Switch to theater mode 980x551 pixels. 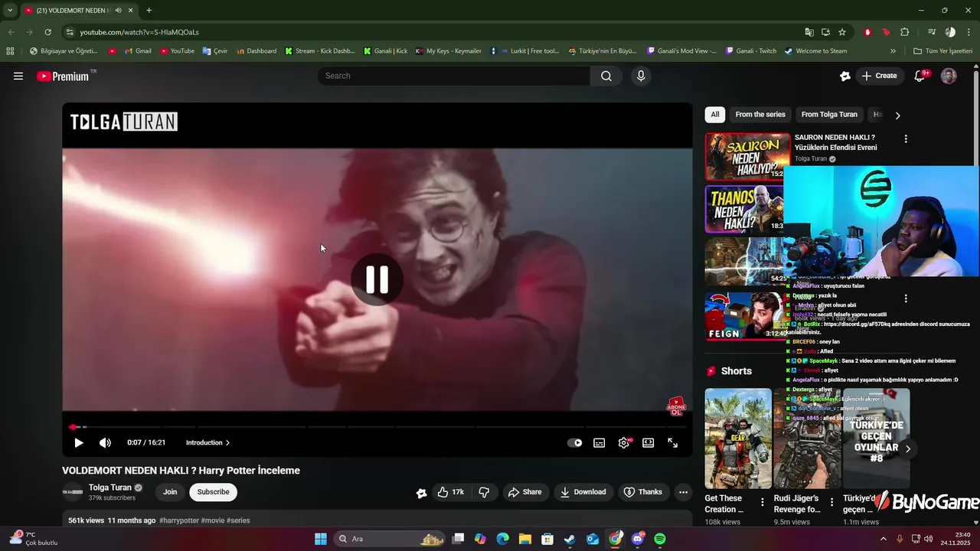tap(648, 442)
